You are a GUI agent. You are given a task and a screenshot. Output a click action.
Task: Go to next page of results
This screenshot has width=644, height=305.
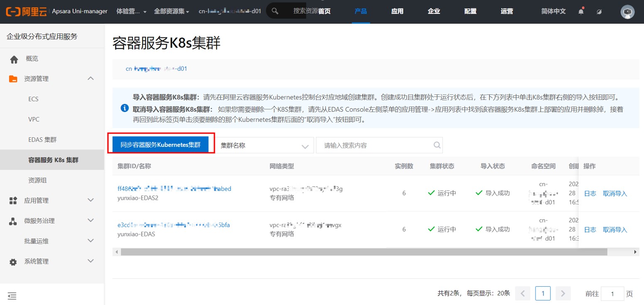tap(563, 293)
